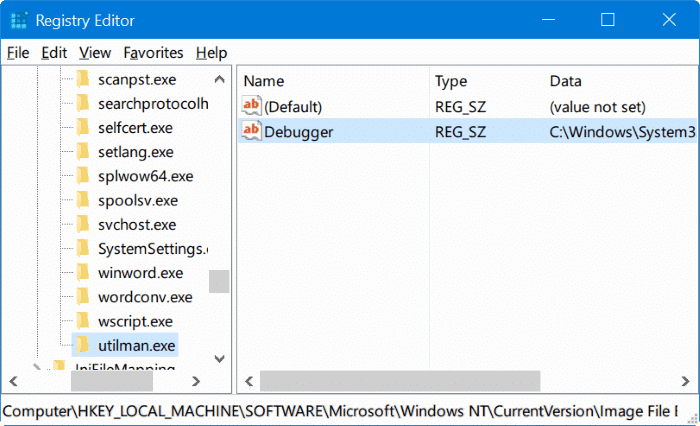Open the File menu
This screenshot has width=700, height=426.
(18, 53)
